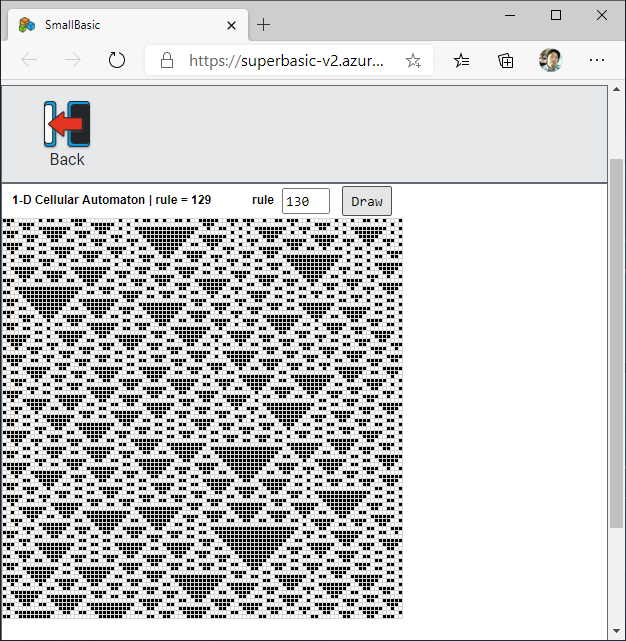Select the SmallBasic browser tab
The width and height of the screenshot is (626, 641).
pos(128,25)
